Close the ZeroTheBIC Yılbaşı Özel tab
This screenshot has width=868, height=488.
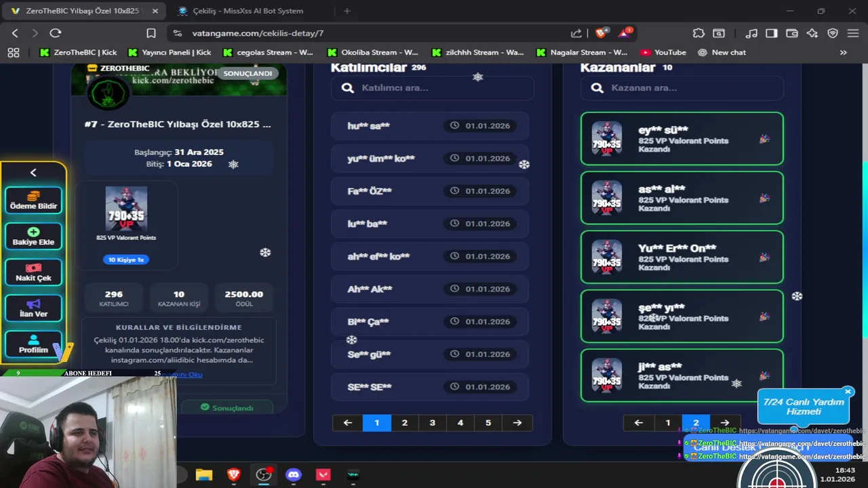click(x=155, y=11)
